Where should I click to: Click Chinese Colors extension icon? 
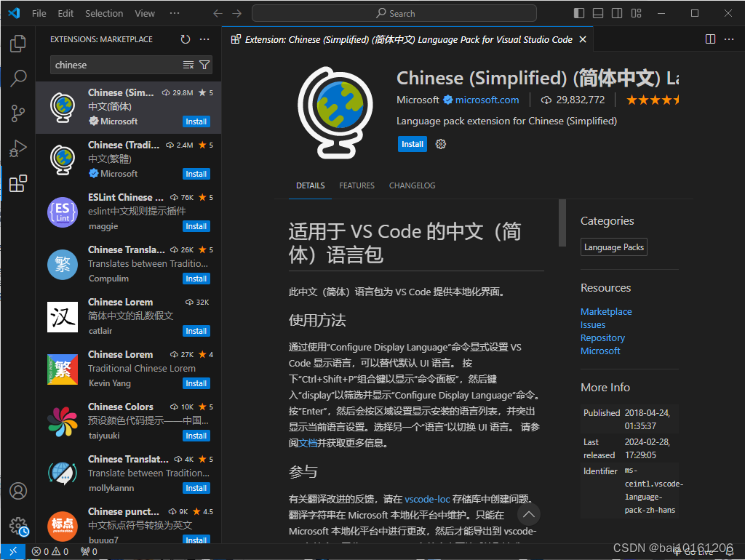tap(63, 421)
